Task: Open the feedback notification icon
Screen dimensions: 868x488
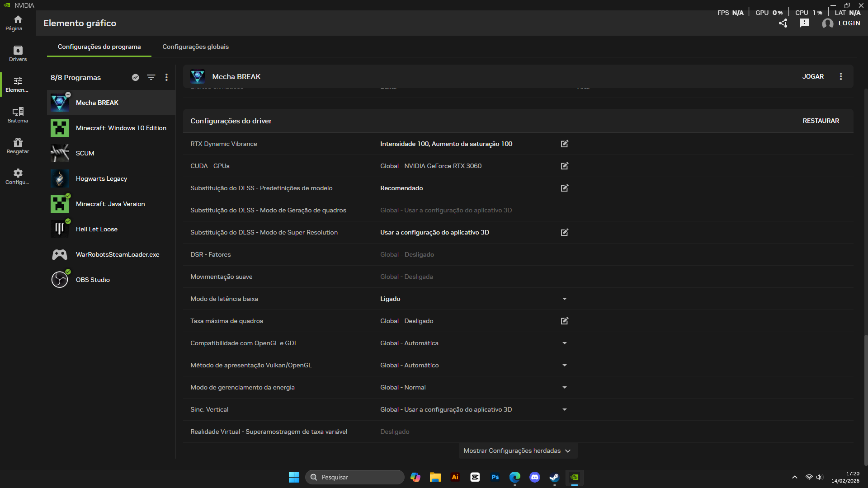Action: (805, 23)
